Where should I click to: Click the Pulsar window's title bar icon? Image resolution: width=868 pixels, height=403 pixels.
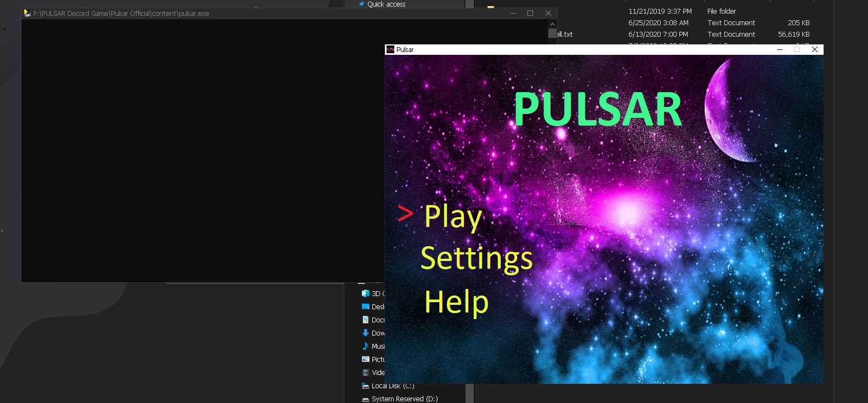pos(390,49)
